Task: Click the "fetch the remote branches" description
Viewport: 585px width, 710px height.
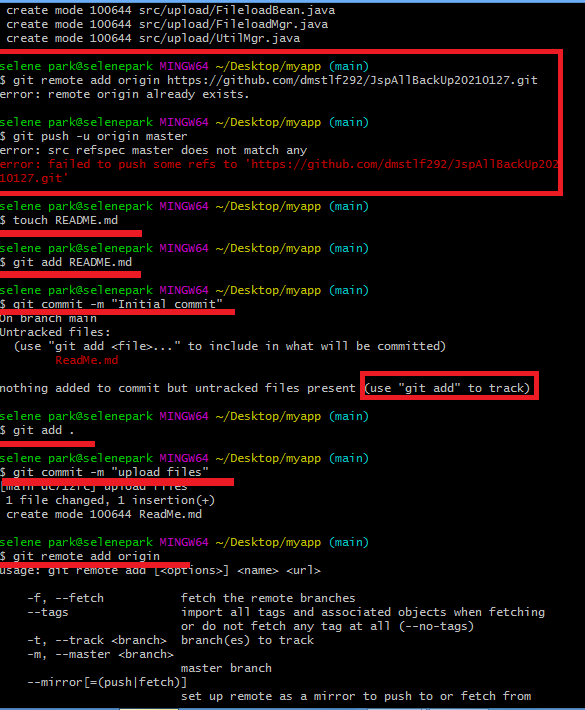Action: (268, 598)
